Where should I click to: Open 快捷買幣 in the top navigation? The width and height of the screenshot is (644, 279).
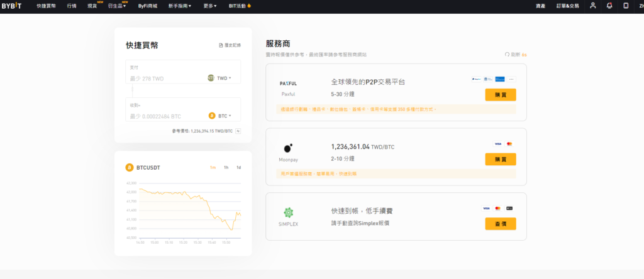pos(47,6)
